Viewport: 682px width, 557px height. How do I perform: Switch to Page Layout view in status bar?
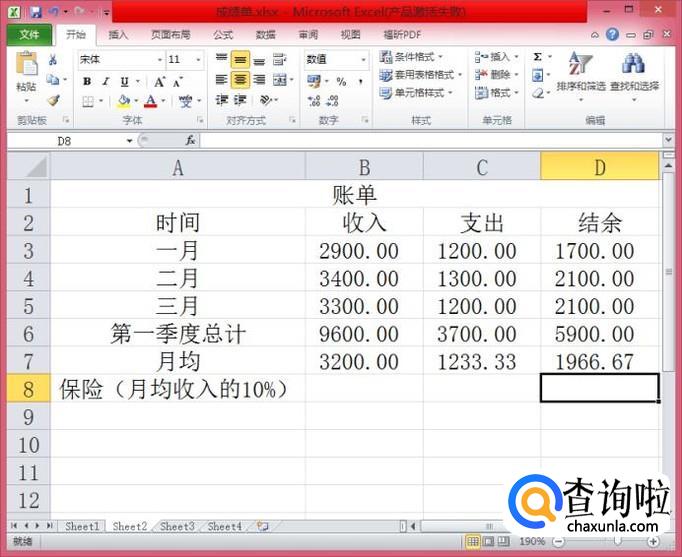[488, 541]
